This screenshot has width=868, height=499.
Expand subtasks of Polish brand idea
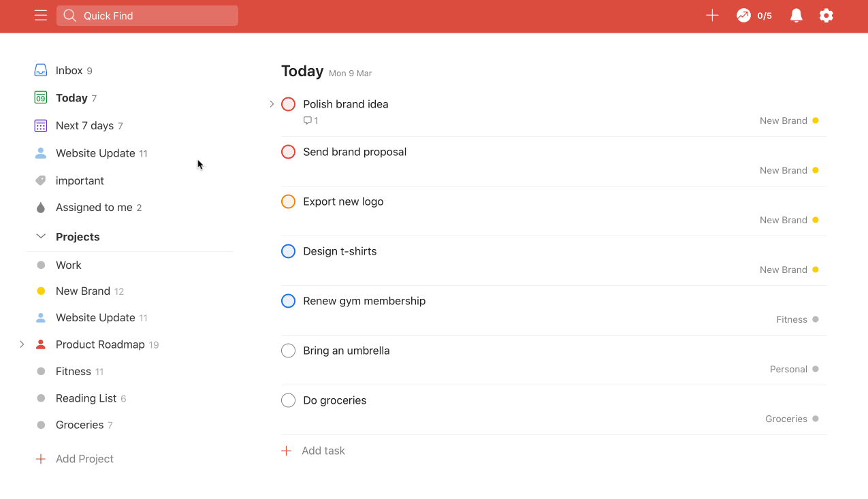272,103
